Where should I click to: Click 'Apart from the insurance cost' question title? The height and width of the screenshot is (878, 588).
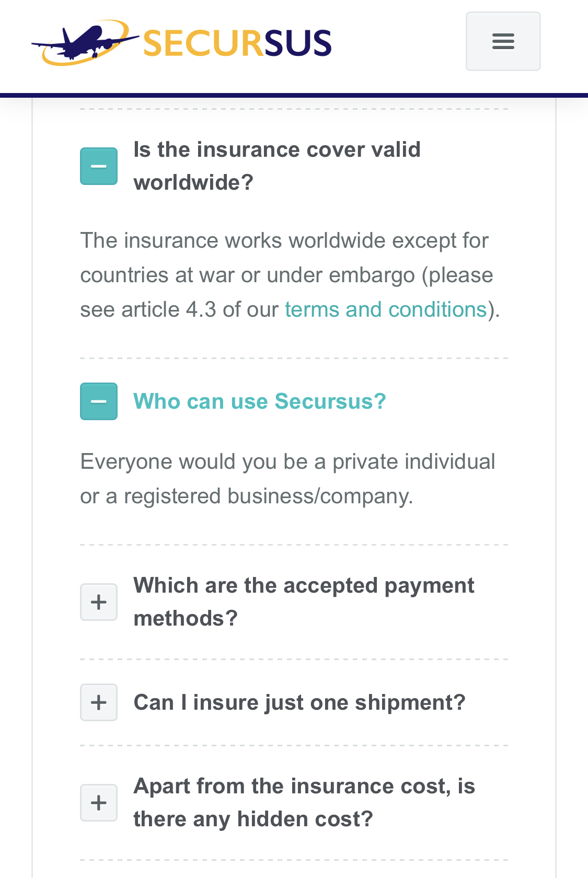pos(304,802)
